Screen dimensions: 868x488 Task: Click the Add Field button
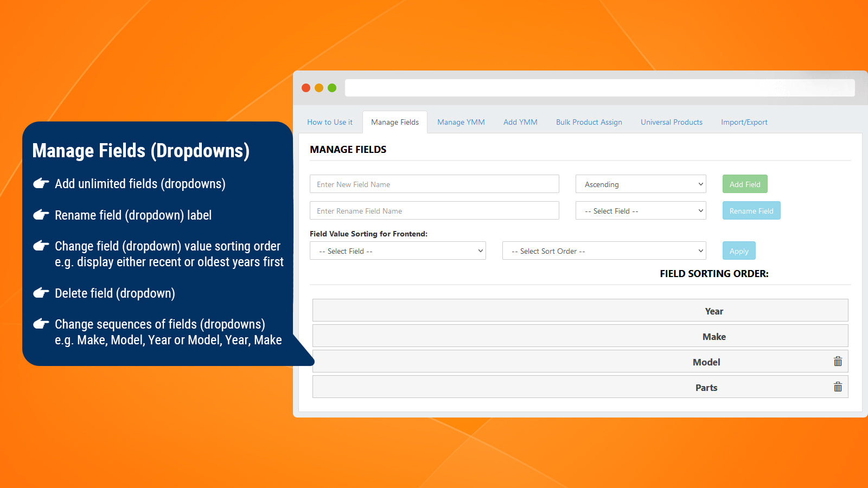click(744, 184)
